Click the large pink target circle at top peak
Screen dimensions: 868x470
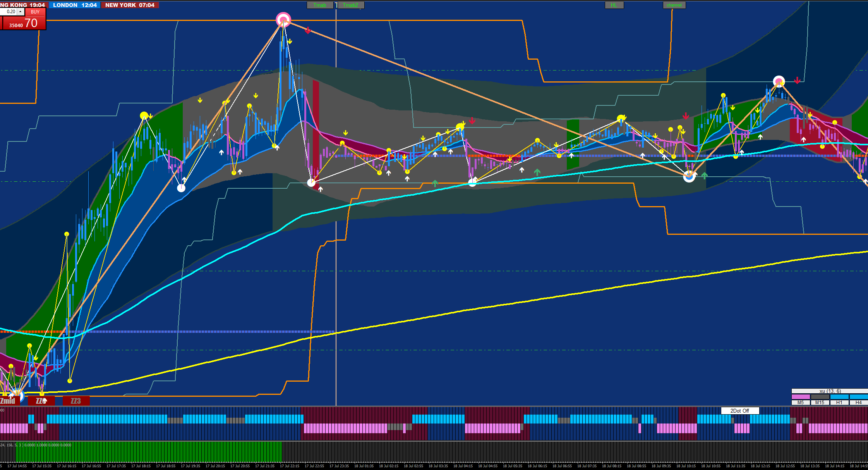point(283,19)
